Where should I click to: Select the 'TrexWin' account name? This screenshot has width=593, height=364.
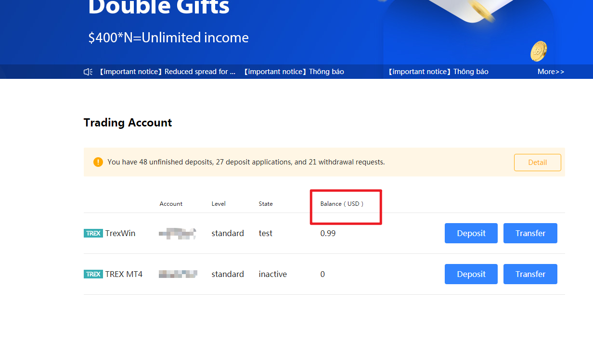click(120, 233)
